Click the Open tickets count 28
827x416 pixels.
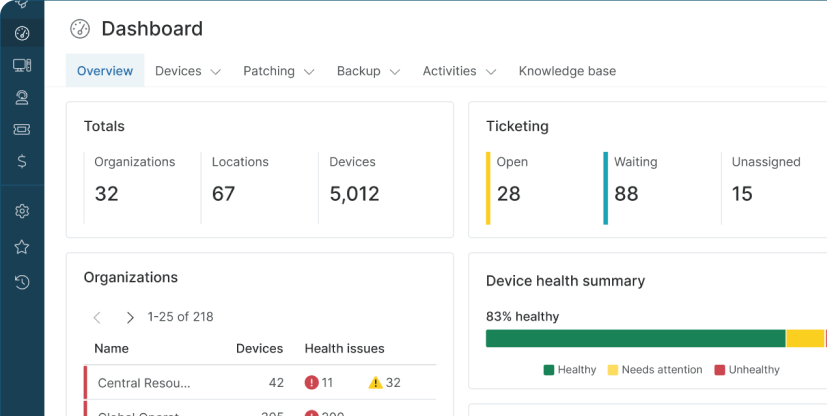click(508, 194)
